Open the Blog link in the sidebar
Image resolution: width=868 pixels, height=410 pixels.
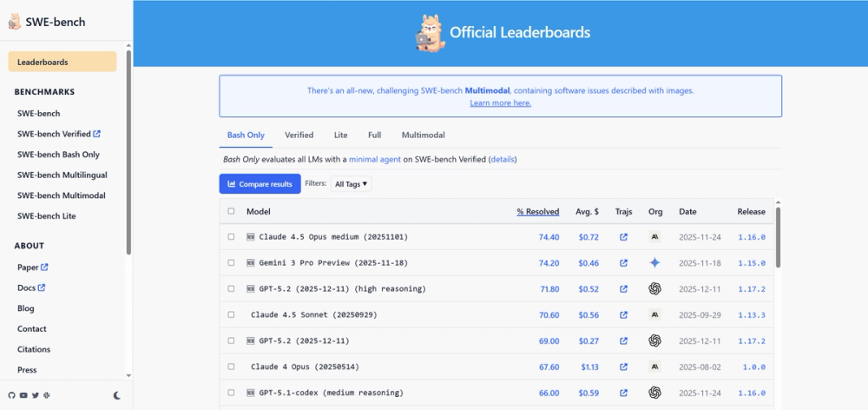[25, 308]
